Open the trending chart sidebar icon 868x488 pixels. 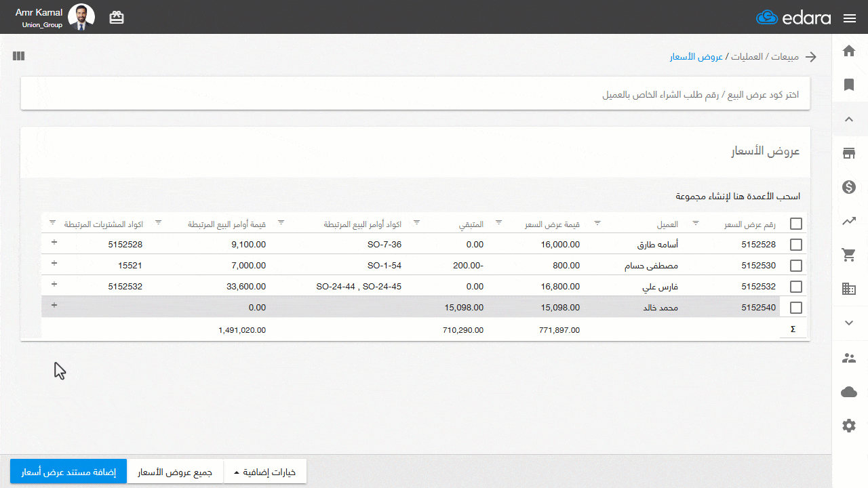[x=849, y=221]
